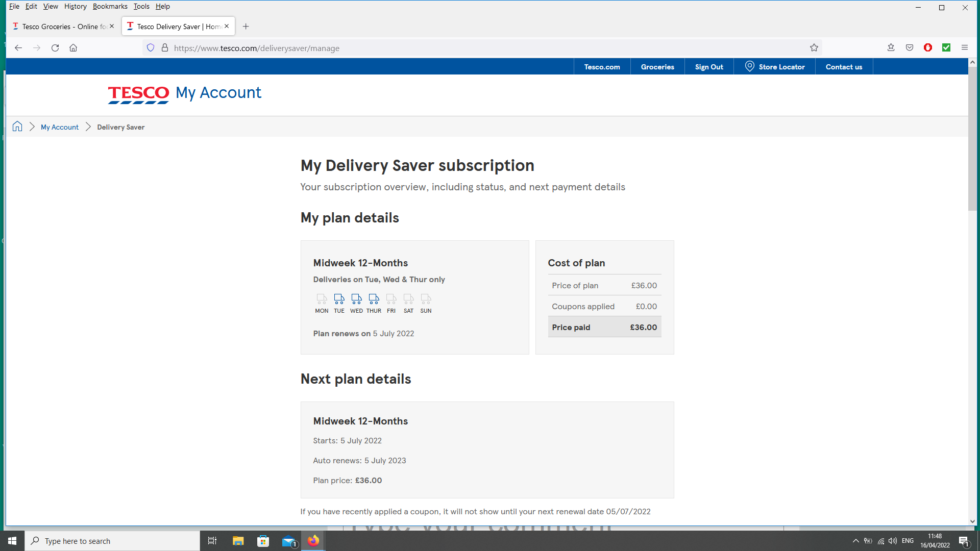
Task: Open the Bookmarks menu
Action: point(110,6)
